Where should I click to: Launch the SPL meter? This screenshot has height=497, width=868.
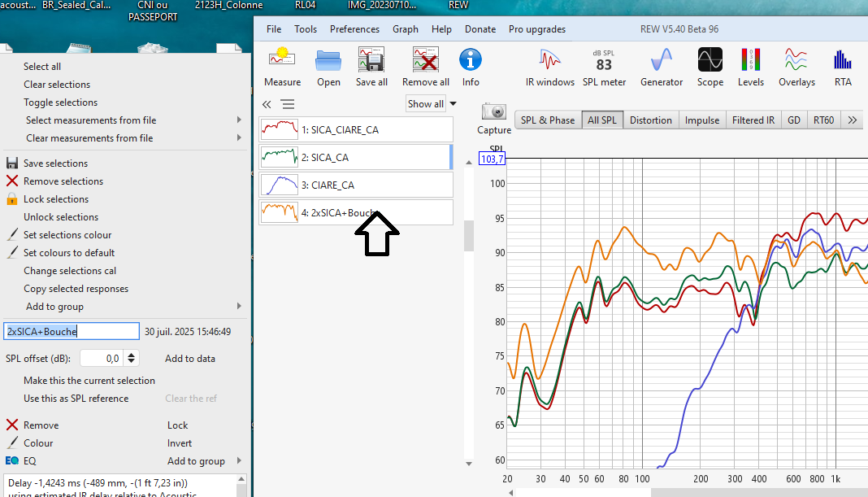(604, 67)
